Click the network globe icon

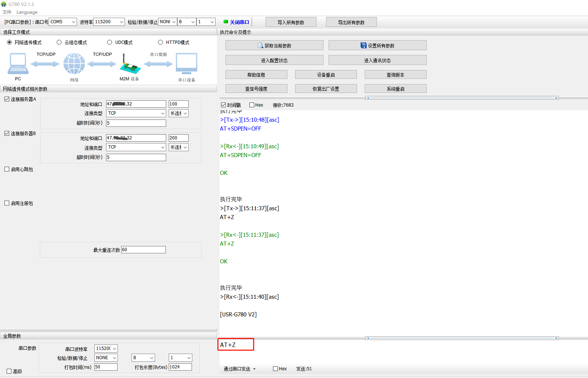click(x=74, y=63)
